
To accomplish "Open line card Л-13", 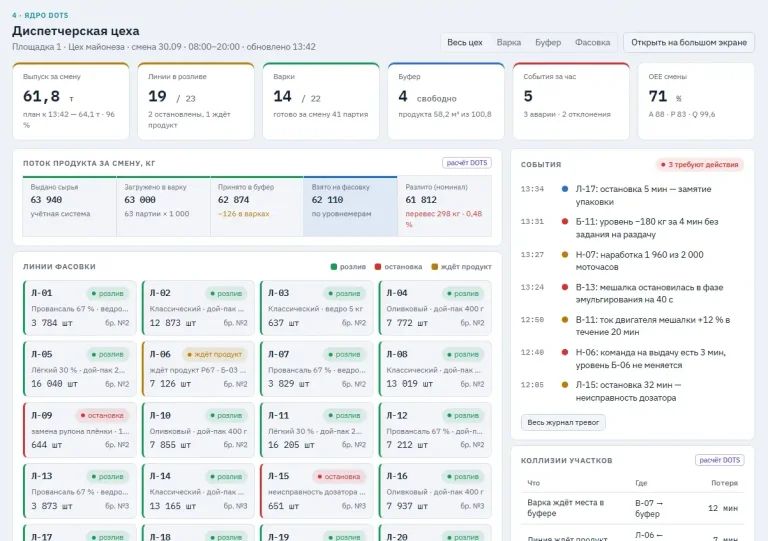I will click(80, 491).
